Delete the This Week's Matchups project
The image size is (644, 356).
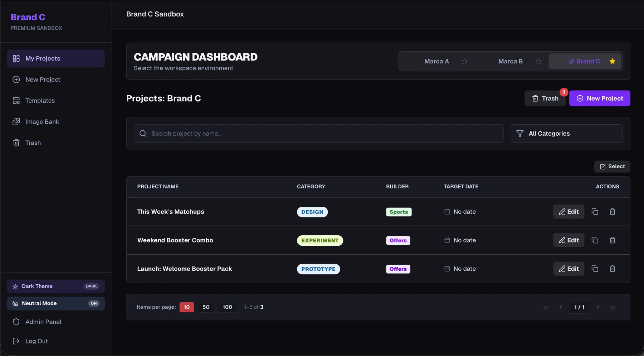613,212
